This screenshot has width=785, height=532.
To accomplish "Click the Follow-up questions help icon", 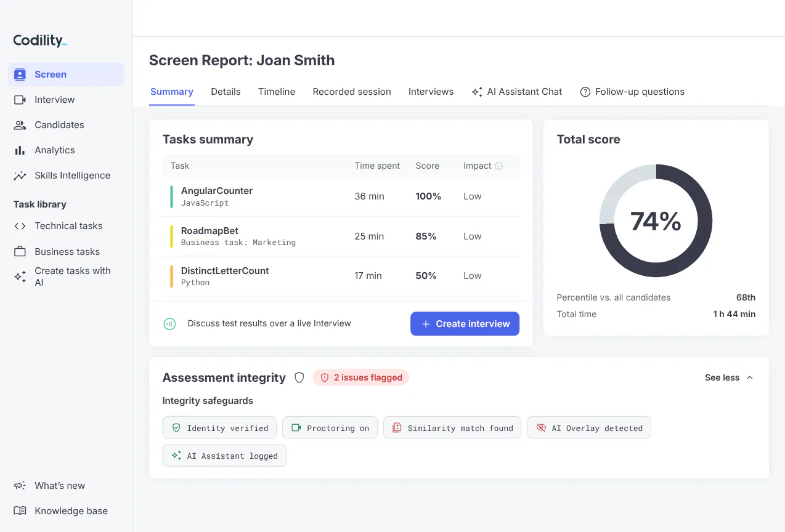I will click(x=585, y=92).
